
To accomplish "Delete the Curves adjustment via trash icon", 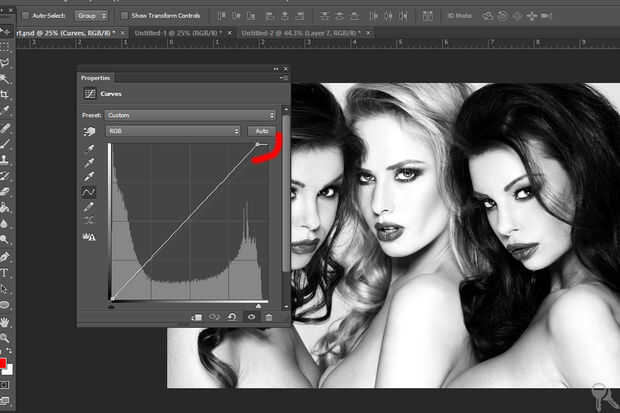I will click(x=269, y=316).
